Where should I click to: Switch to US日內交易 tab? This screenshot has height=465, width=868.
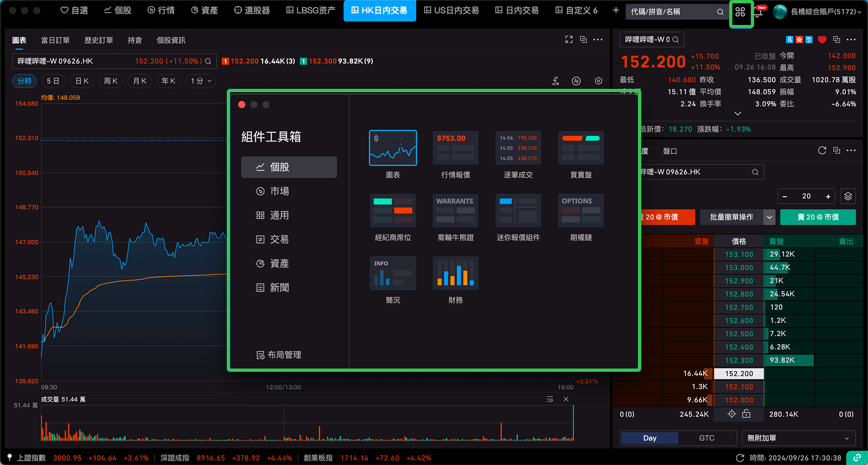(x=451, y=10)
